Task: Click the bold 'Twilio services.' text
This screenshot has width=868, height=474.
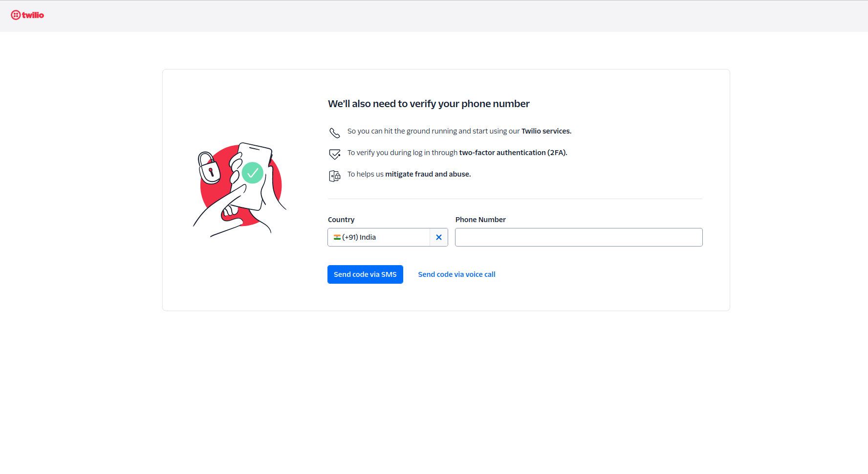Action: (546, 131)
